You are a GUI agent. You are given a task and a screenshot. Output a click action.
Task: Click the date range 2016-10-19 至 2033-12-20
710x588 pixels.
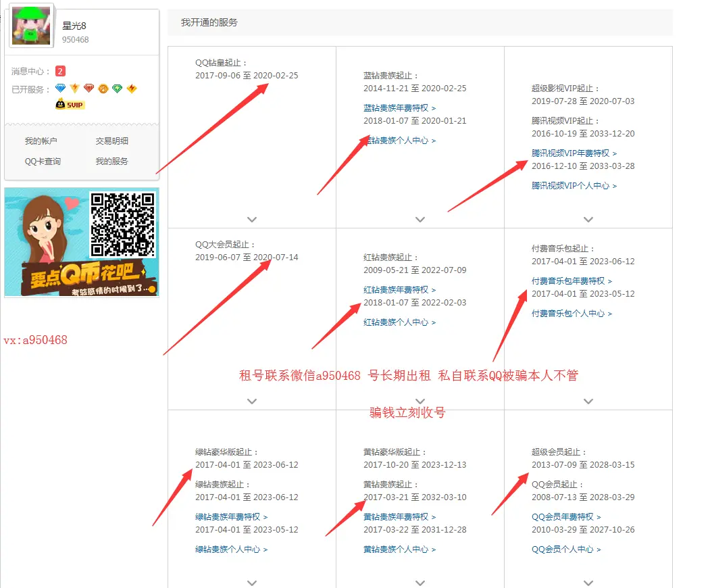[x=583, y=134]
